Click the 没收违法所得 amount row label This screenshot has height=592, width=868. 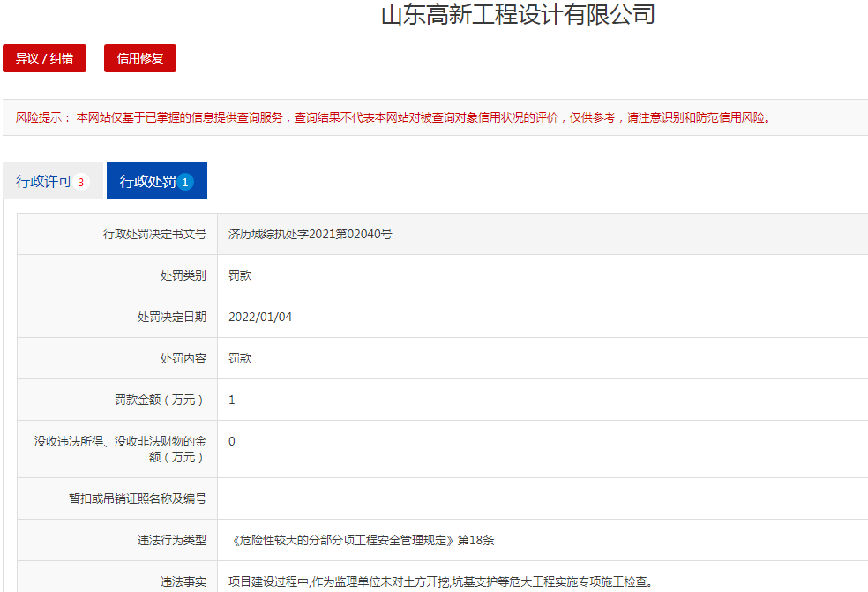pos(119,449)
